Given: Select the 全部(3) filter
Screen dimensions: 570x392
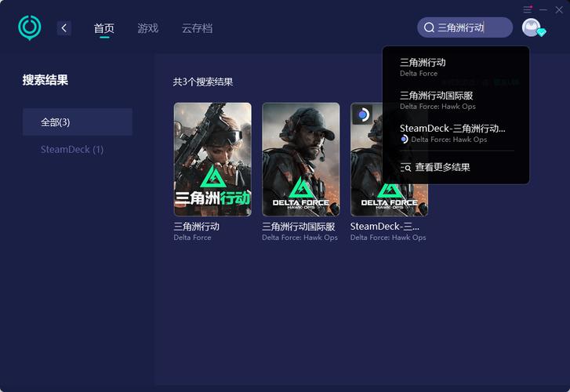Looking at the screenshot, I should [78, 122].
